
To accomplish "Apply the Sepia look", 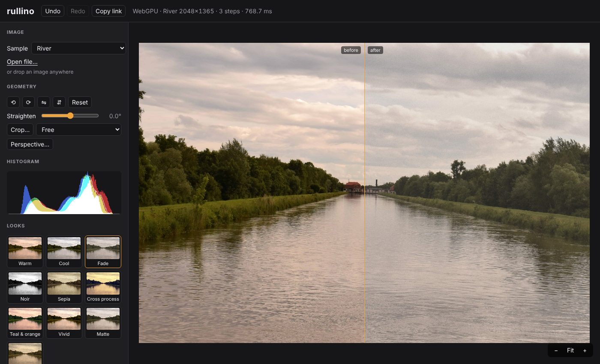I will click(64, 287).
